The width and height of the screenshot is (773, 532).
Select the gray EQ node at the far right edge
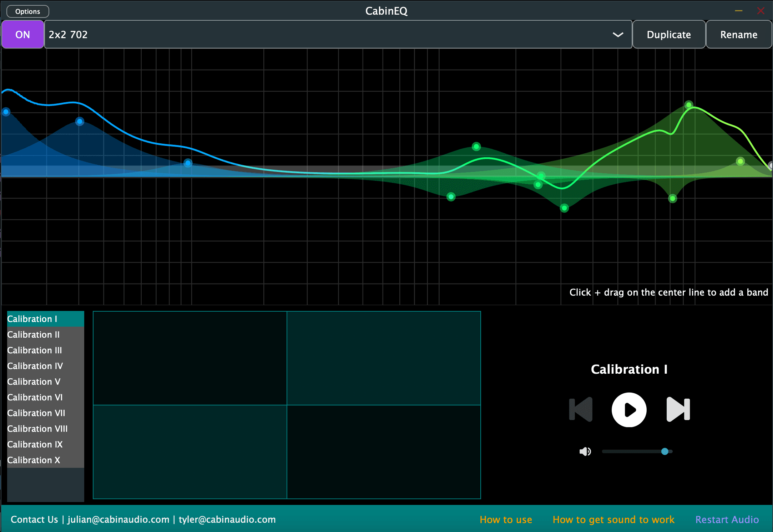pos(771,165)
